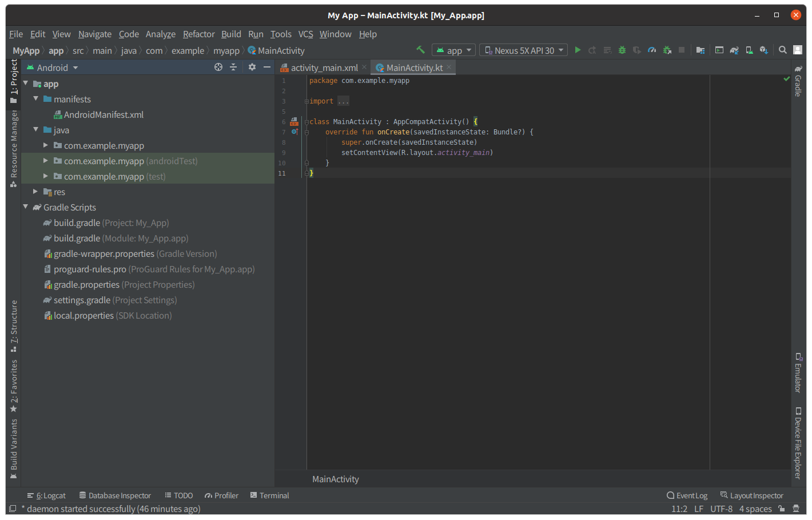Screen dimensions: 812x520
Task: Open the TODO tool window
Action: pos(178,495)
